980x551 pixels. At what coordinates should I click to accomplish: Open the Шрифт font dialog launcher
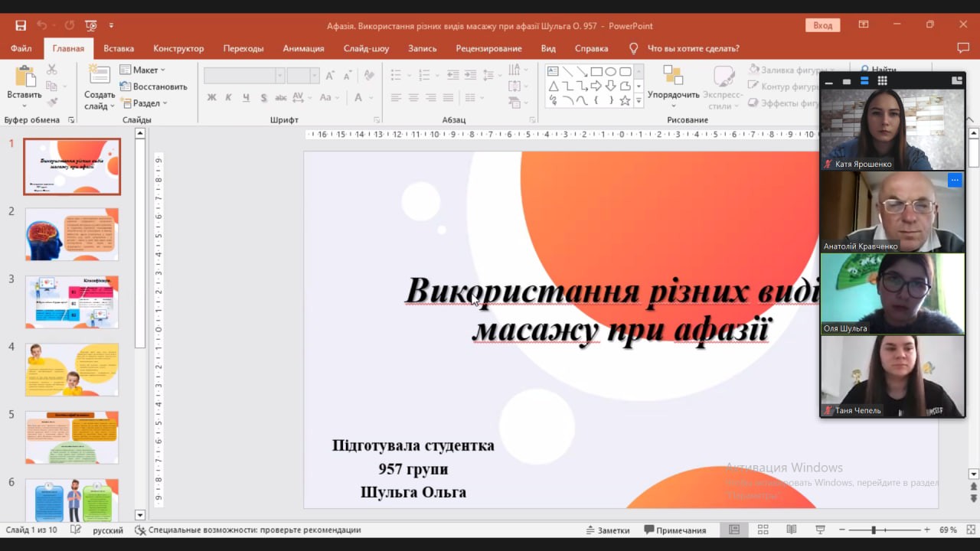tap(377, 120)
